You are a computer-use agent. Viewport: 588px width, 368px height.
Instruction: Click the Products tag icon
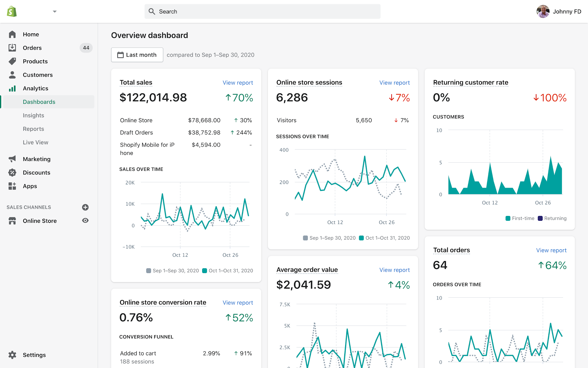click(12, 61)
